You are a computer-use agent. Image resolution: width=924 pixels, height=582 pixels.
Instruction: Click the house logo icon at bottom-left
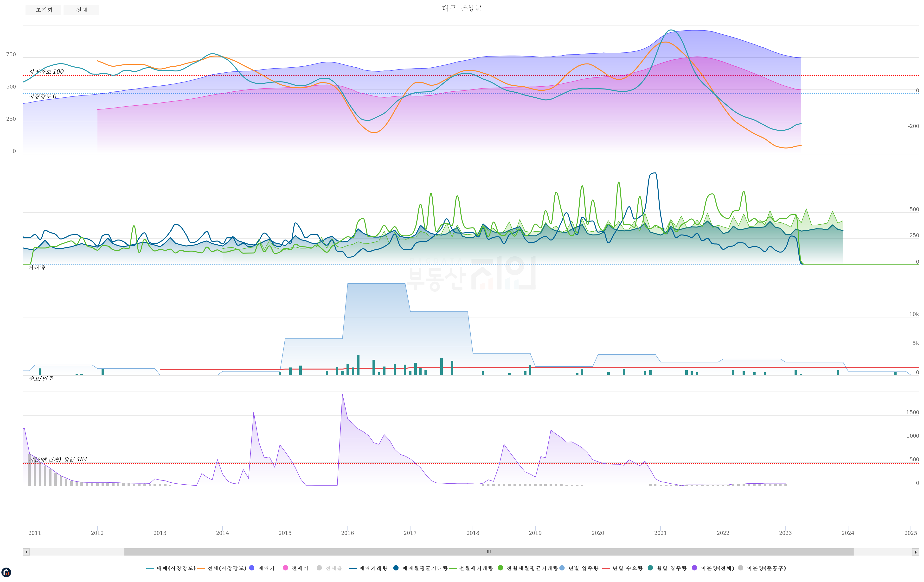6,572
